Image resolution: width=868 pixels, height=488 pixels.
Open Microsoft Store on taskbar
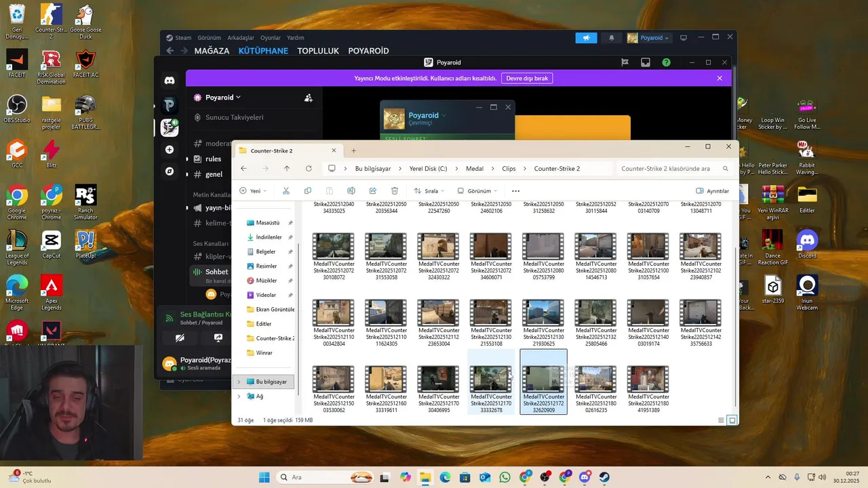click(465, 477)
